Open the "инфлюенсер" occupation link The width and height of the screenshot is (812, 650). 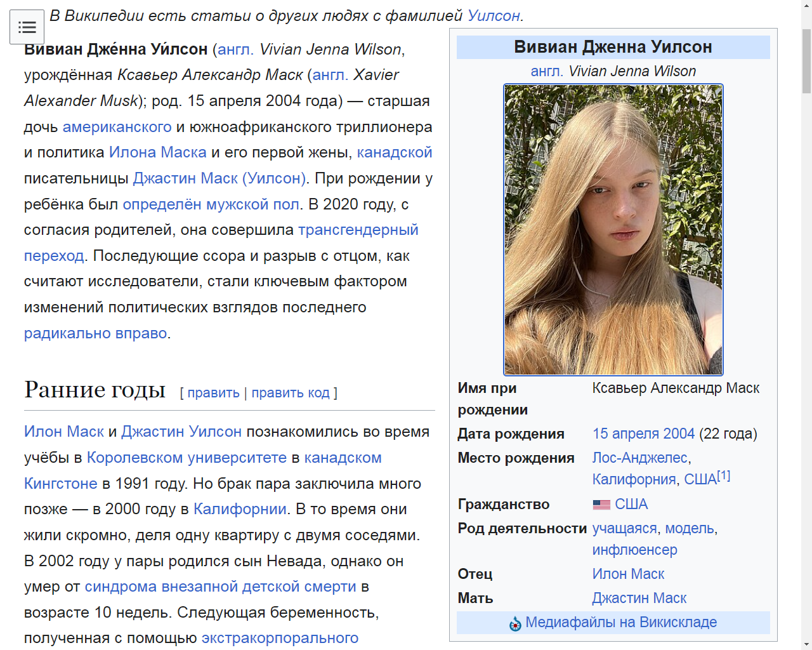pyautogui.click(x=635, y=550)
